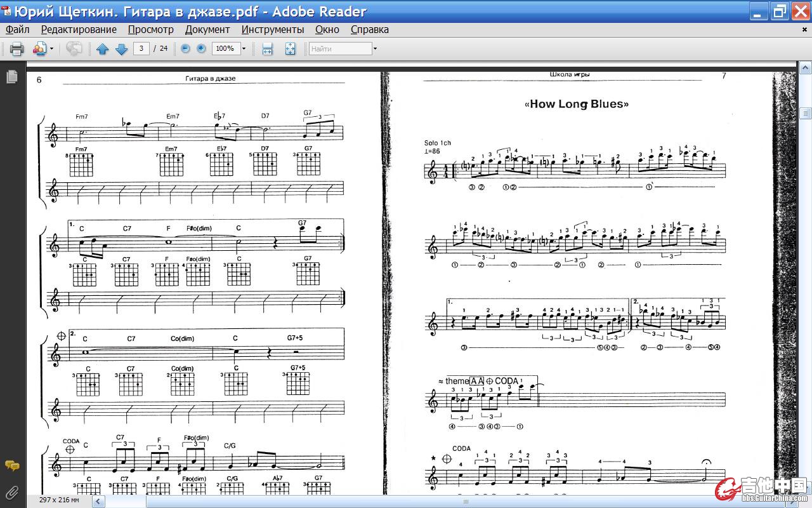Open the Attachments paperclip panel icon
This screenshot has height=508, width=812.
pyautogui.click(x=12, y=491)
